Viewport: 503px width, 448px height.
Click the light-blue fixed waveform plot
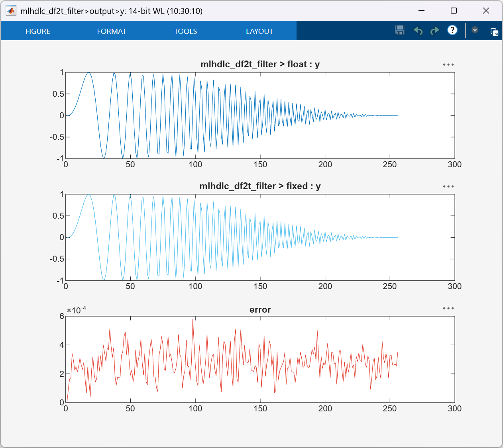coord(260,237)
